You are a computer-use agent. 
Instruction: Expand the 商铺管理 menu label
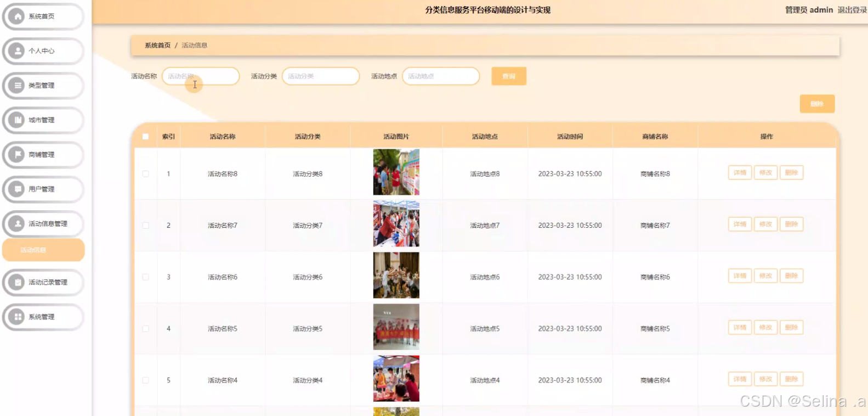41,155
